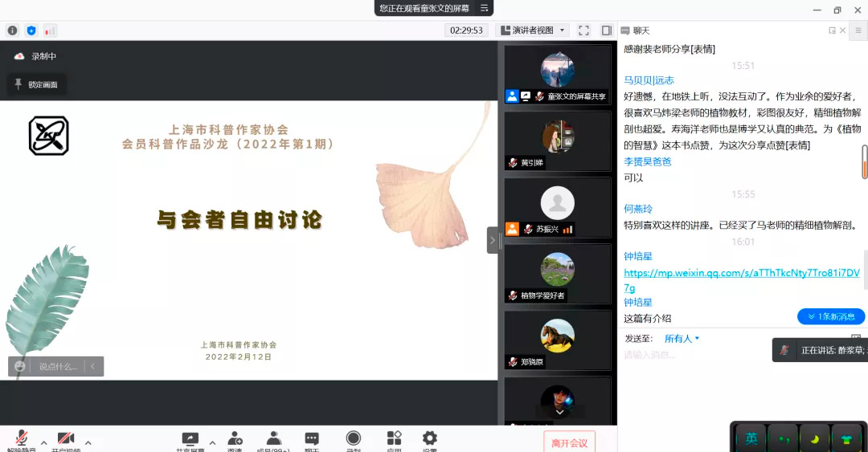
Task: Open the three-line menu in the top-right corner
Action: click(x=858, y=31)
